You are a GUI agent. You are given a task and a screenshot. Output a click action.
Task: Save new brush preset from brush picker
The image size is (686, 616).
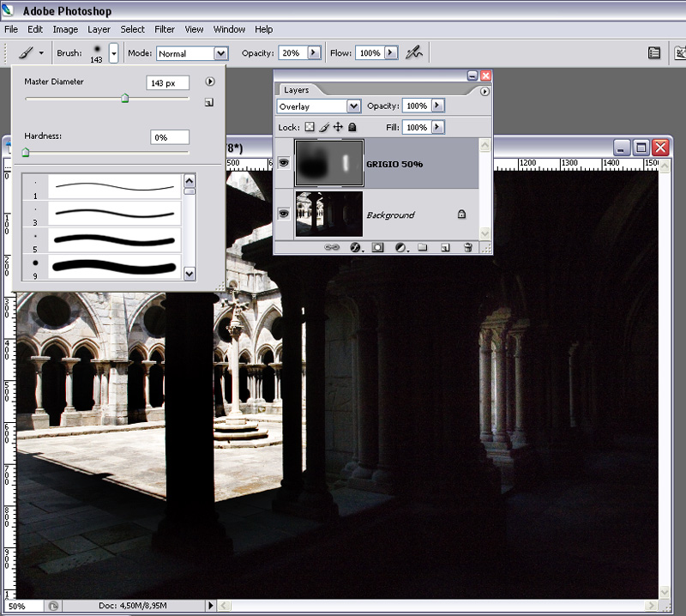[209, 104]
